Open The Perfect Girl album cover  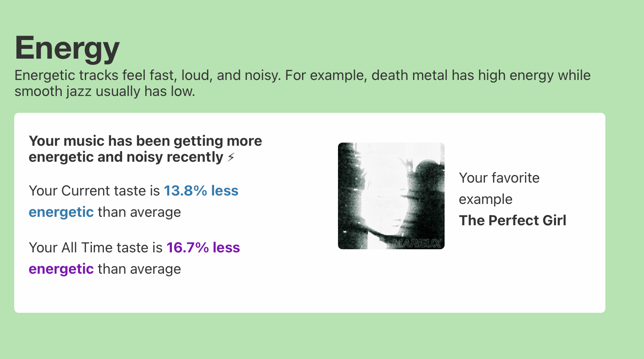(x=391, y=196)
